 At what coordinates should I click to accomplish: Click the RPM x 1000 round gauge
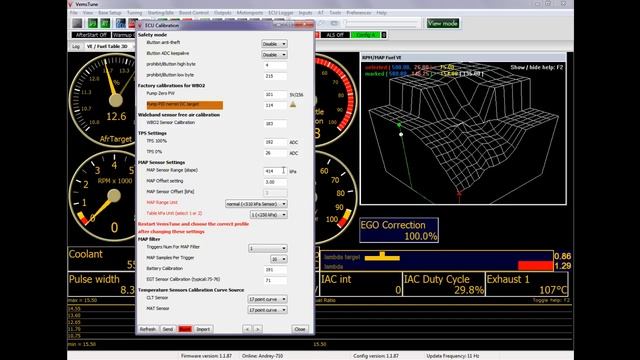pyautogui.click(x=102, y=197)
